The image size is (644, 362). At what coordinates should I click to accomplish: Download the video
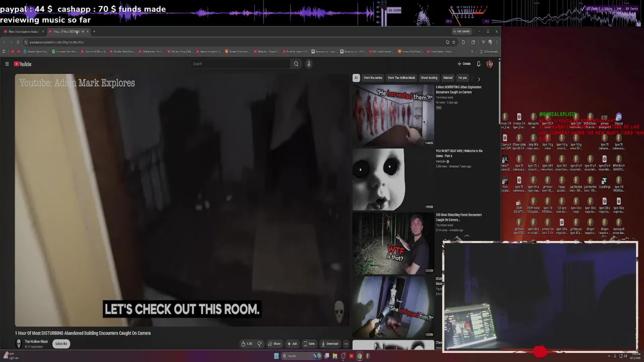330,344
